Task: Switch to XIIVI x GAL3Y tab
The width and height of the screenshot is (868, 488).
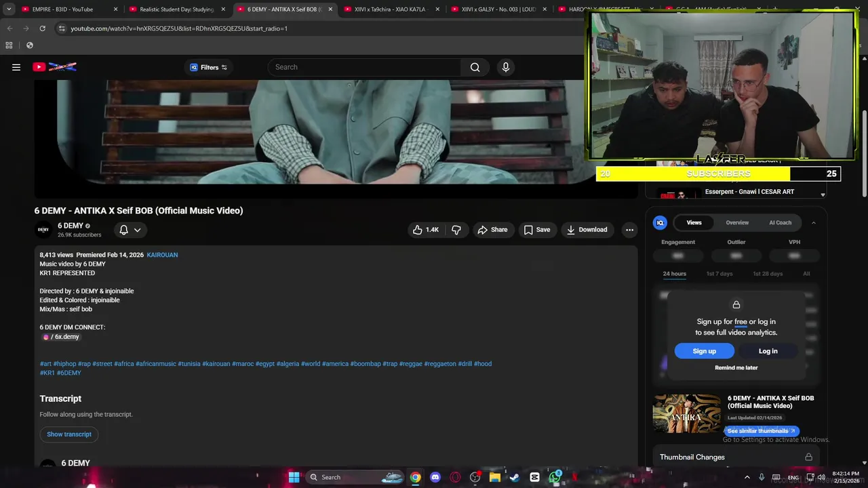Action: click(x=498, y=9)
